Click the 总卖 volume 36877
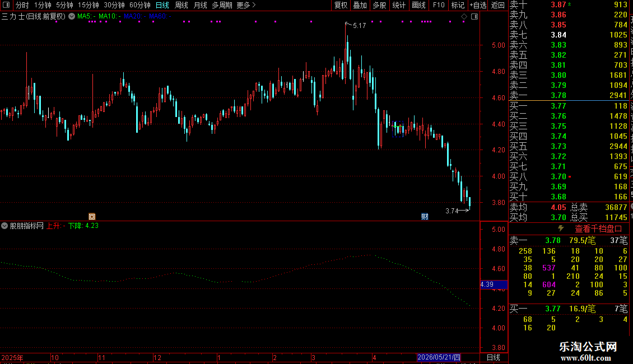 point(616,207)
